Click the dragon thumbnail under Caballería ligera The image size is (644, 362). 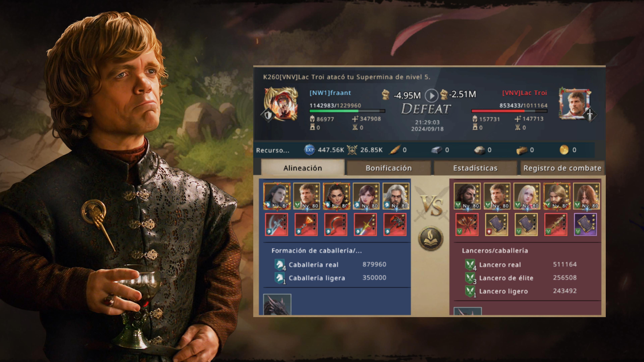click(x=277, y=304)
